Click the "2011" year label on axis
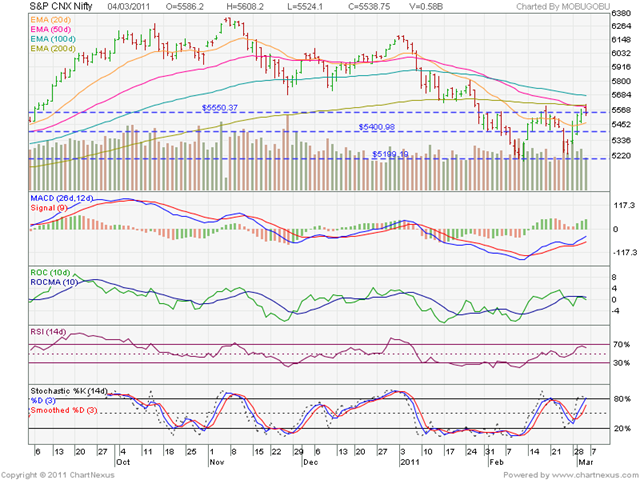 [x=409, y=462]
